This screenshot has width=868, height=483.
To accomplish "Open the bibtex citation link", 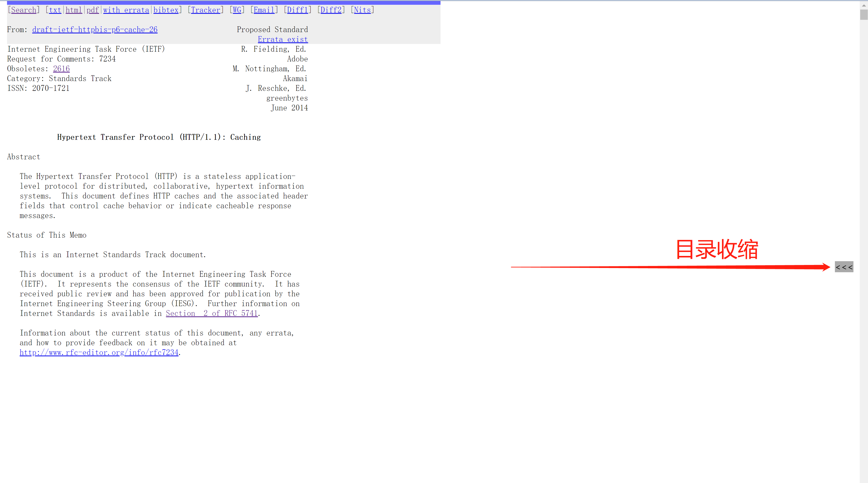I will click(x=166, y=10).
